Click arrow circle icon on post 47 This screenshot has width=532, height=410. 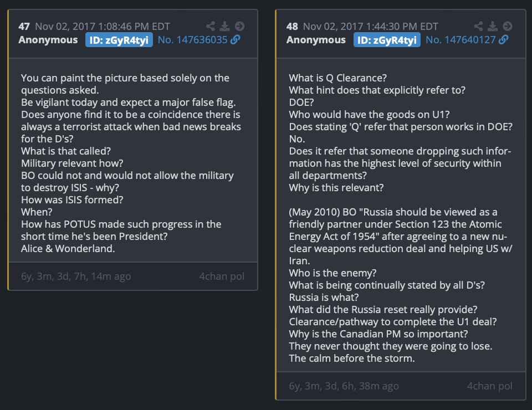point(239,27)
